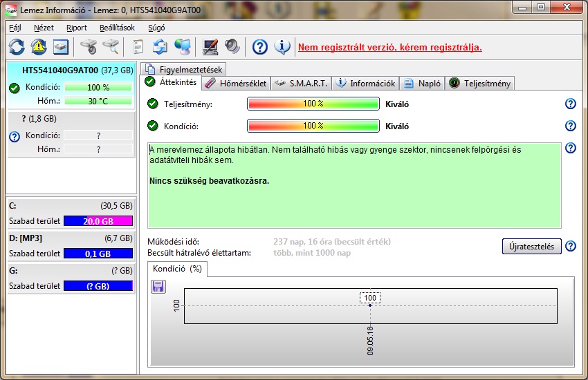Image resolution: width=588 pixels, height=380 pixels.
Task: Select the unknown '? (1,8 GB)' disk entry
Action: (x=71, y=134)
